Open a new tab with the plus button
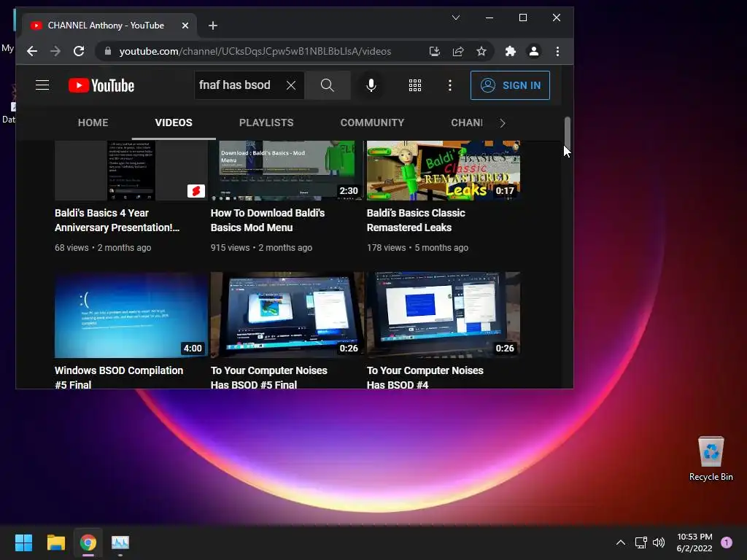The width and height of the screenshot is (747, 560). [x=213, y=26]
